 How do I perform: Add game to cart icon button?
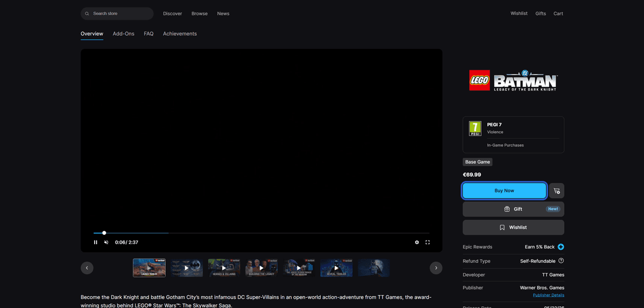[x=556, y=191]
